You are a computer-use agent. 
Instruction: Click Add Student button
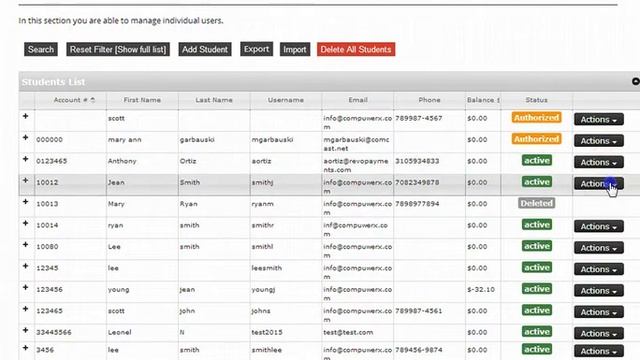click(x=205, y=49)
